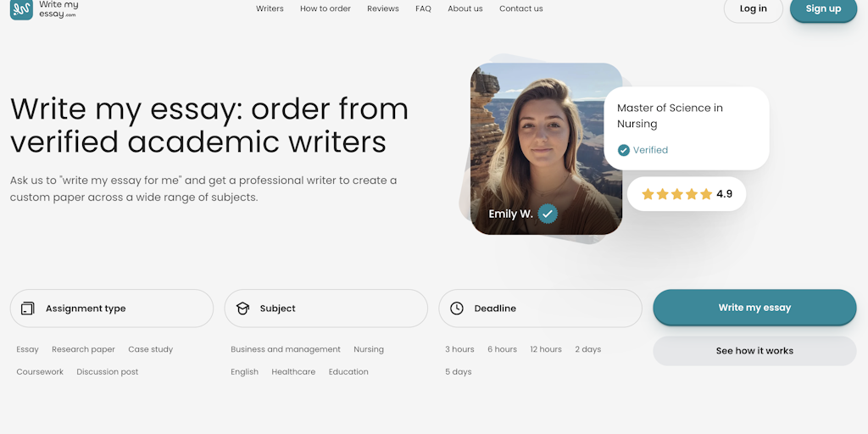This screenshot has width=868, height=434.
Task: Click the Sign up button
Action: [x=823, y=8]
